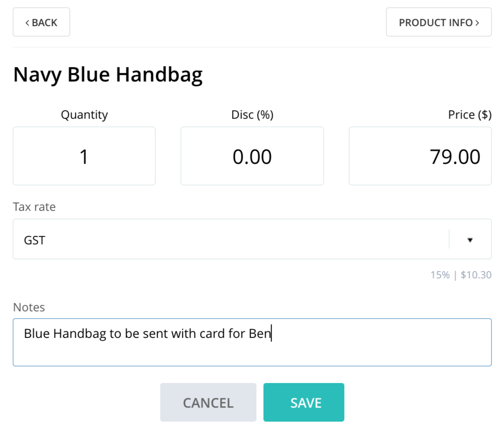The width and height of the screenshot is (504, 429).
Task: Click the back chevron icon
Action: click(27, 22)
